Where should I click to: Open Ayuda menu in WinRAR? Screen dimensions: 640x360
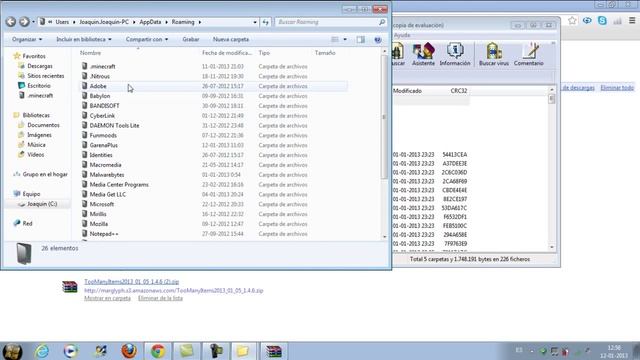point(402,35)
